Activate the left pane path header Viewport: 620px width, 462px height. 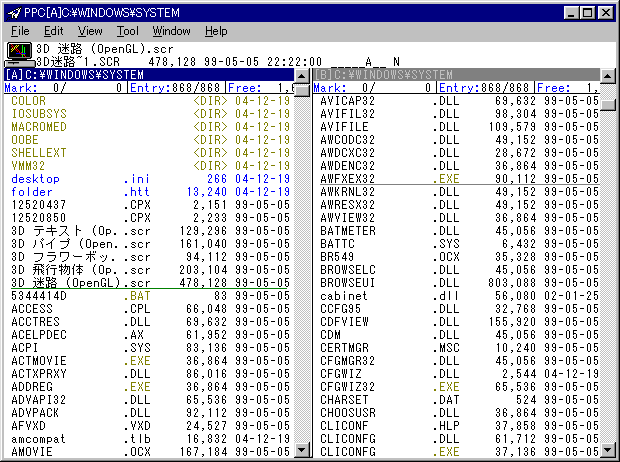pos(150,75)
